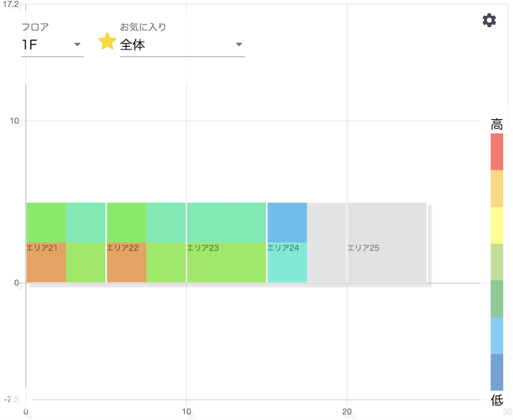Click the red legend color swatch

(496, 151)
